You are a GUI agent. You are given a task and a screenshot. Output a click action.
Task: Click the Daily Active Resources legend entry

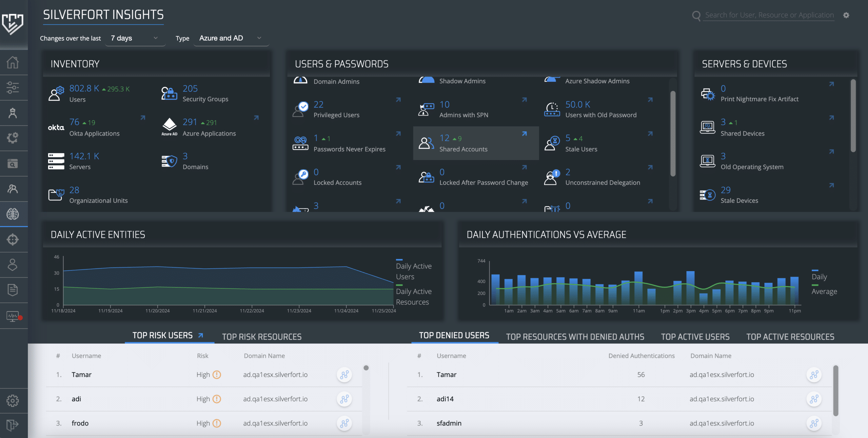pos(414,296)
